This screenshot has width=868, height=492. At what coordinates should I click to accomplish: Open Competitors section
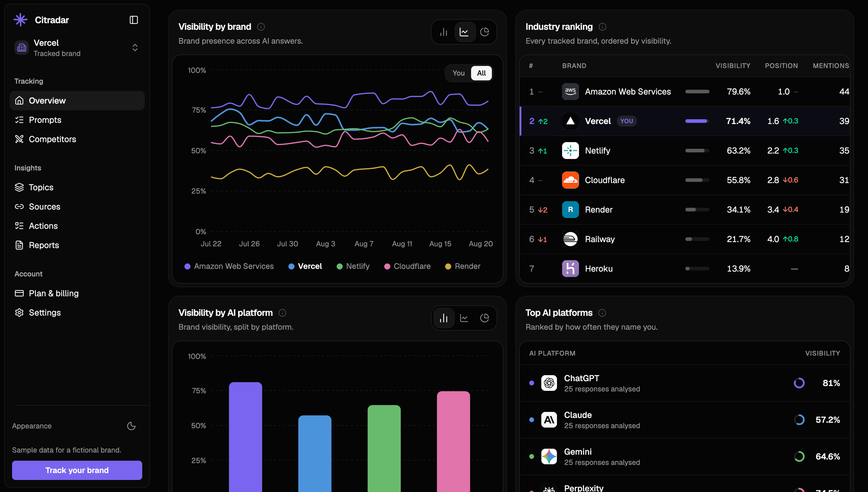77,139
